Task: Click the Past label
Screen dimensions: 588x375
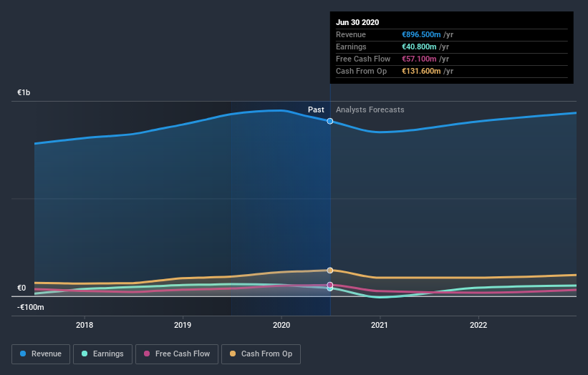Action: 316,109
